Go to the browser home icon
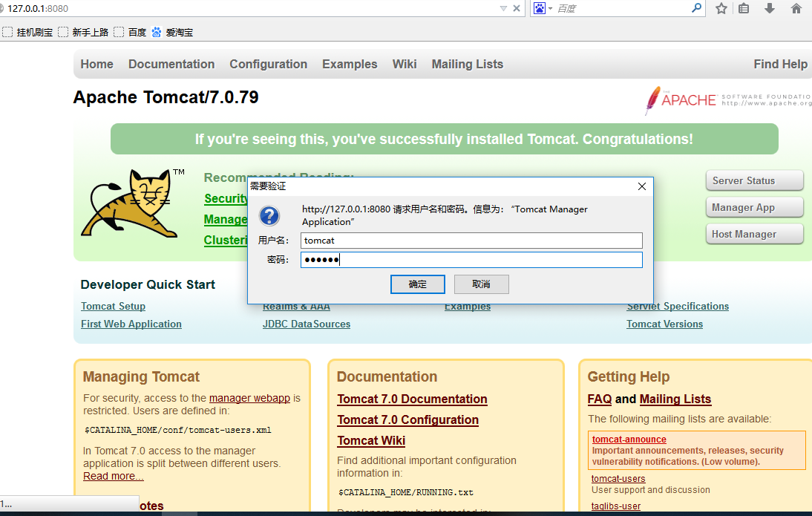812x516 pixels. 796,8
